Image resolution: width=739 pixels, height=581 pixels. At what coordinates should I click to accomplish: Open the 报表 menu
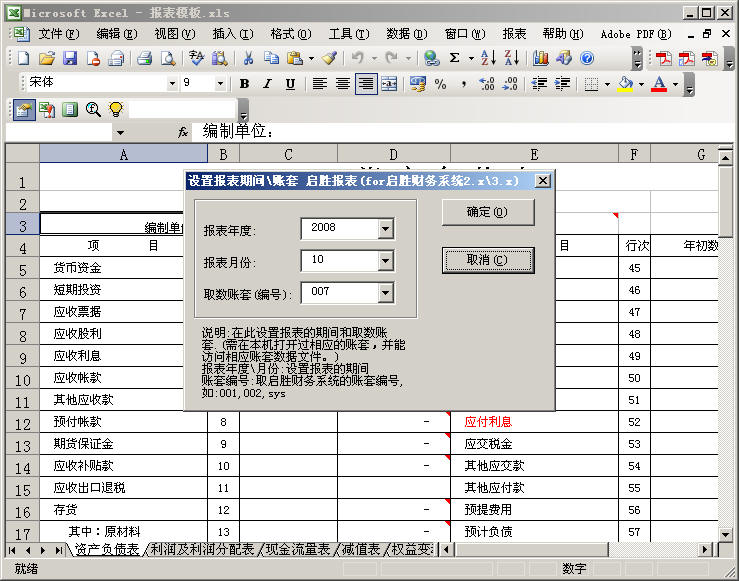point(514,34)
